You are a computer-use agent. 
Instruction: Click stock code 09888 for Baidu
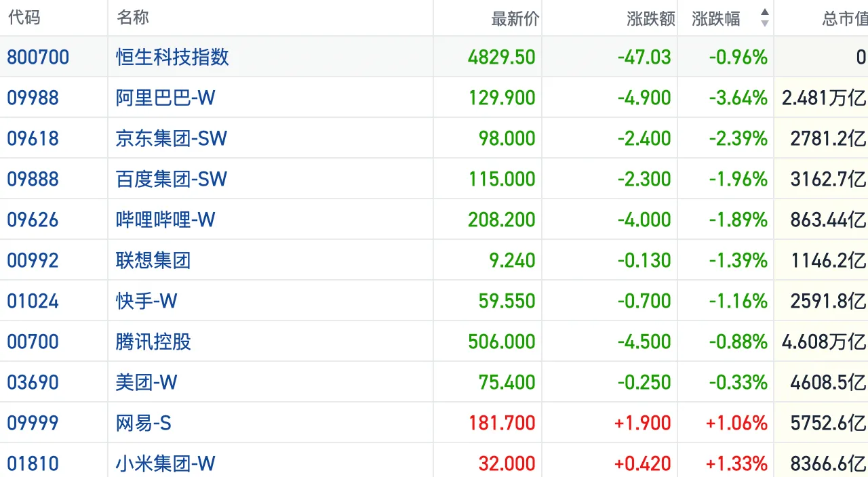[x=33, y=179]
